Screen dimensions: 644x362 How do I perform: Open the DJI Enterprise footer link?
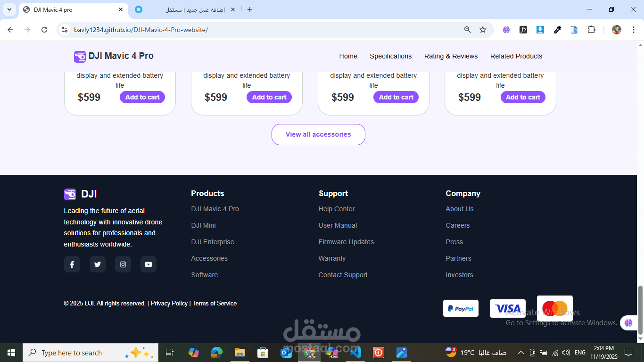(x=213, y=242)
